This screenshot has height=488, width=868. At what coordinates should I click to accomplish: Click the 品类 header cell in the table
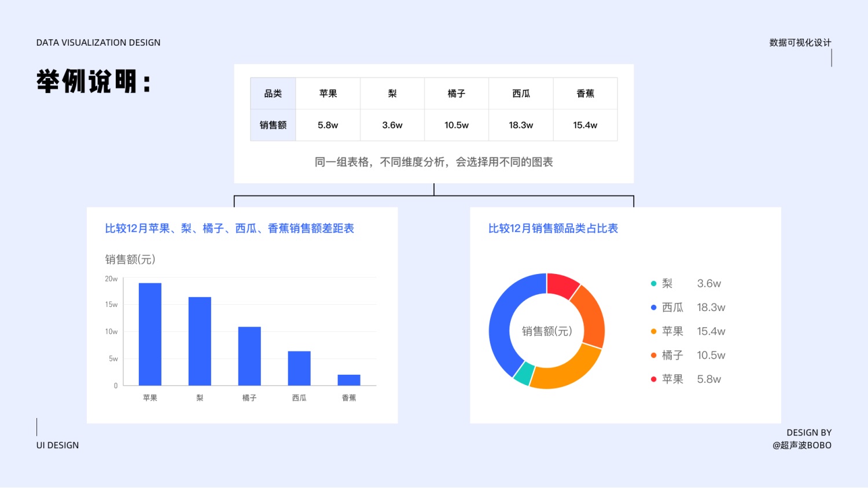tap(273, 94)
